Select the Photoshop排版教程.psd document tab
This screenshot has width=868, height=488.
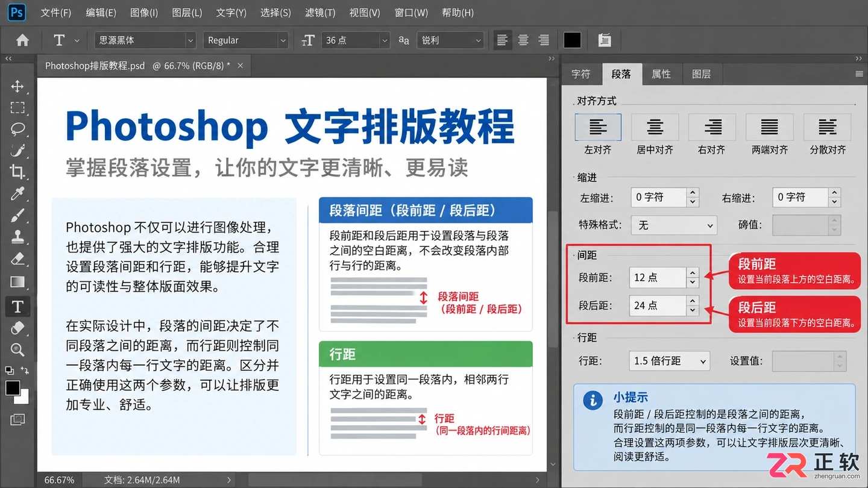tap(143, 66)
